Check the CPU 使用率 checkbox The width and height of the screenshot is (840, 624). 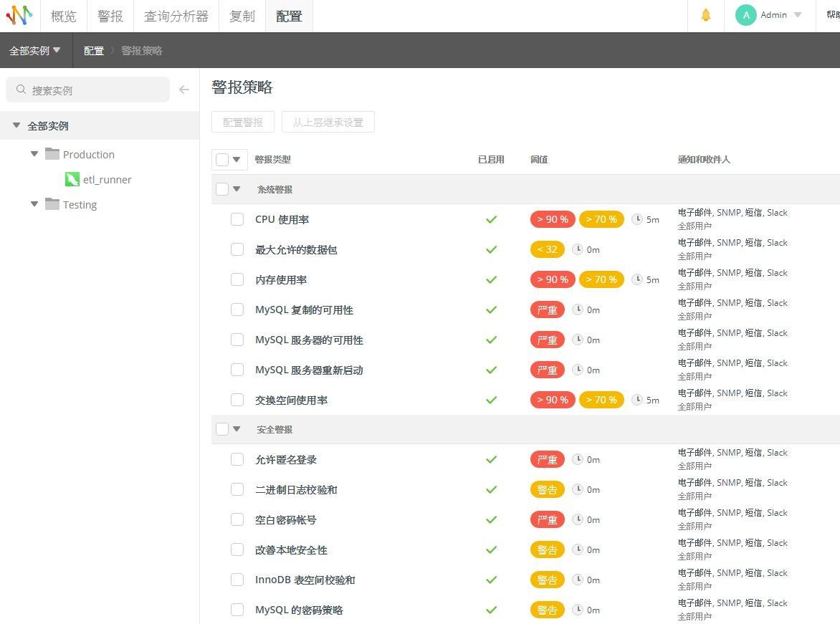pos(237,219)
